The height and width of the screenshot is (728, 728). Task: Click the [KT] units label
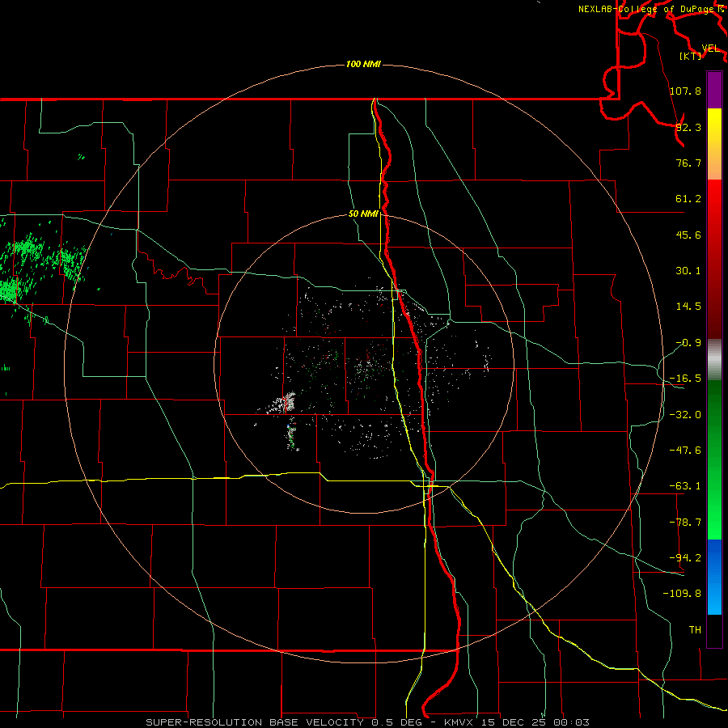click(x=691, y=56)
